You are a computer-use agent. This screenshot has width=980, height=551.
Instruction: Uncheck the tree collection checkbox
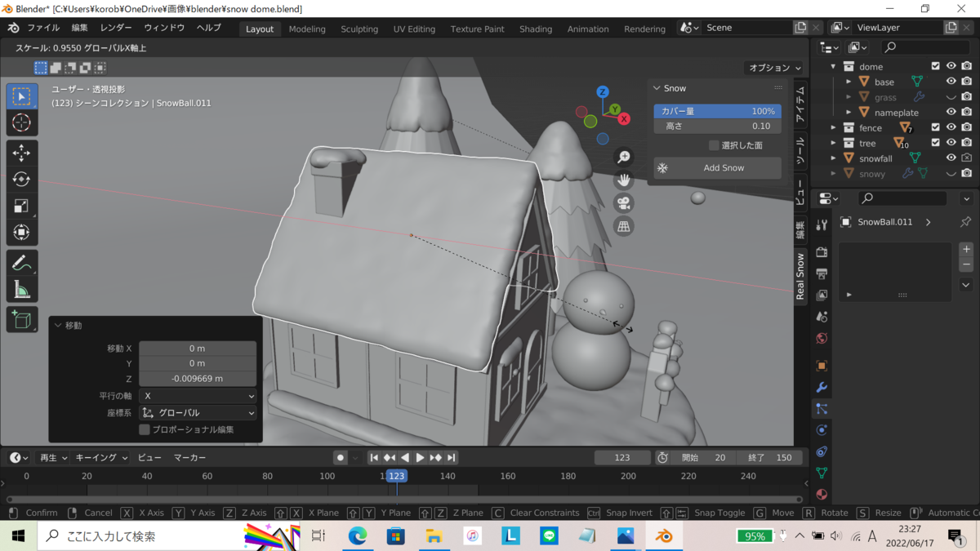(x=936, y=143)
